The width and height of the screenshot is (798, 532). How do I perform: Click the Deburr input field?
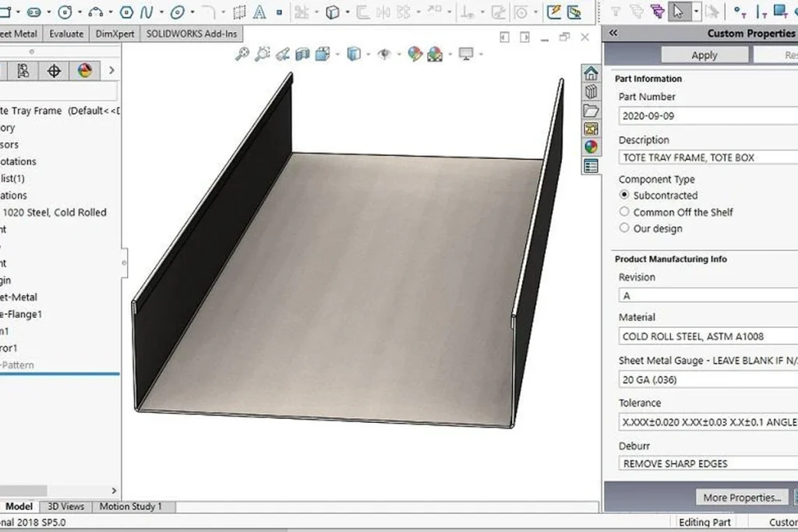coord(708,463)
